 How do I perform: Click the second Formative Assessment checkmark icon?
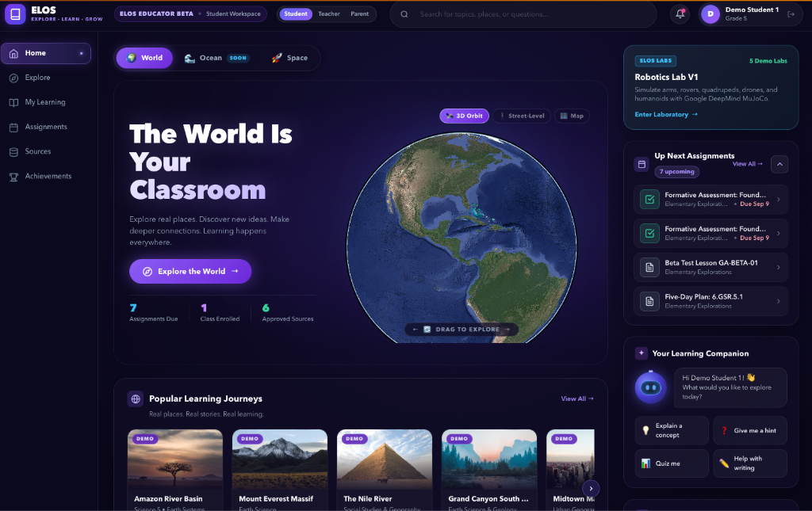tap(649, 233)
